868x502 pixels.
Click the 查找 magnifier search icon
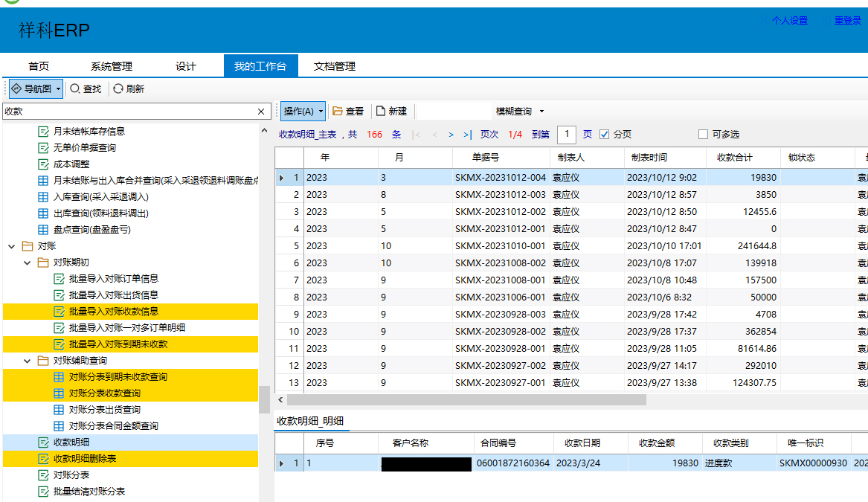coord(75,89)
